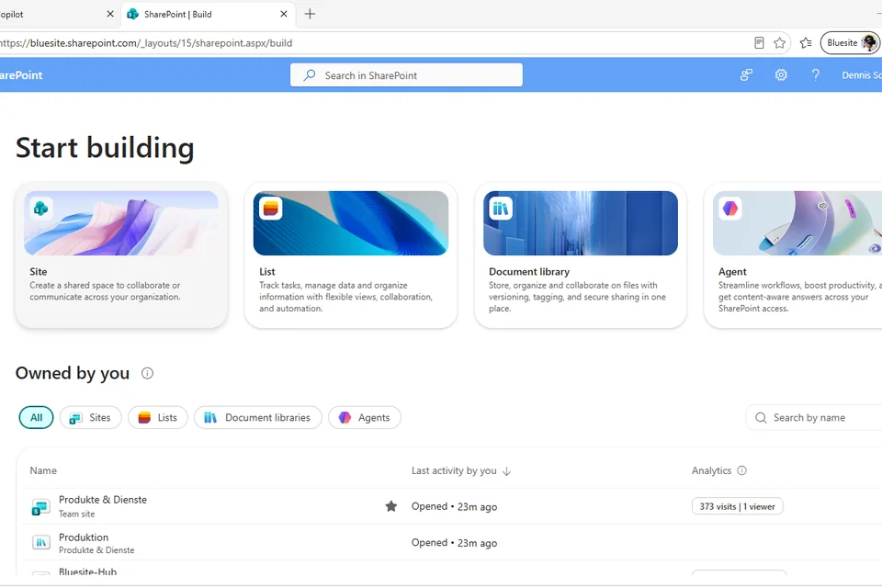Viewport: 882px width, 588px height.
Task: Filter owned items by Document libraries
Action: tap(258, 417)
